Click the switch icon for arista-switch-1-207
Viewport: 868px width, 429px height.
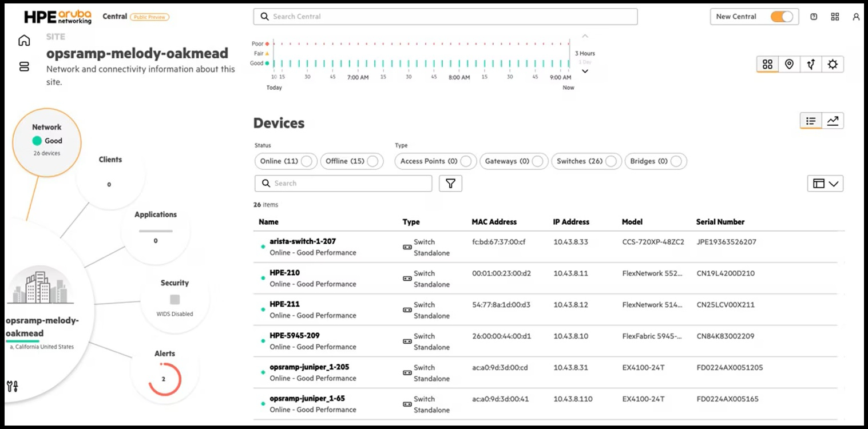coord(407,247)
